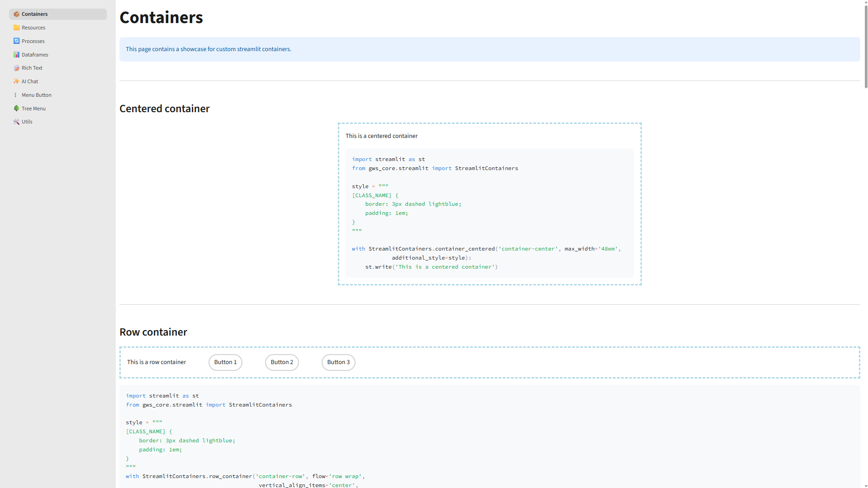
Task: Click the Containers box icon in sidebar
Action: (17, 14)
